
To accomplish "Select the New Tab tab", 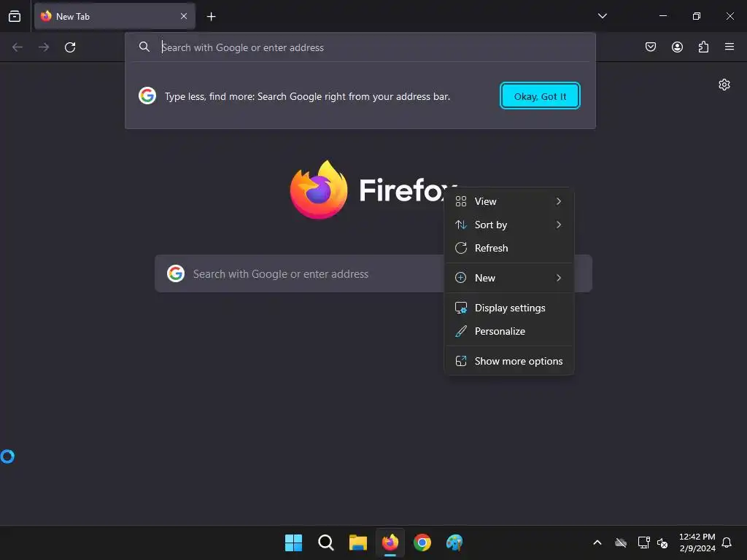I will (x=115, y=16).
